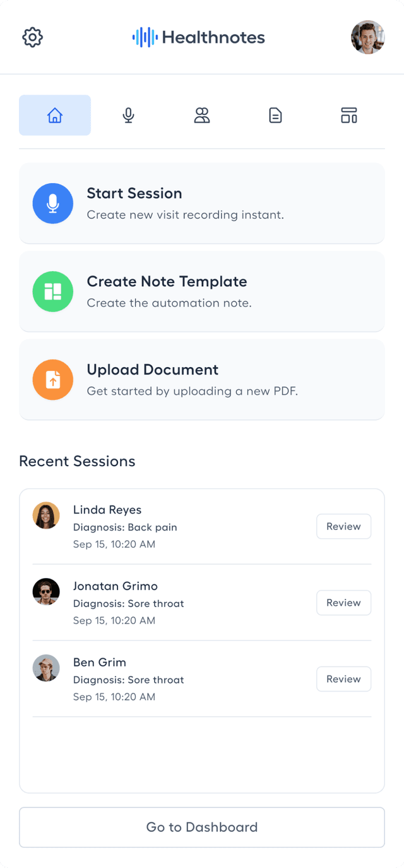This screenshot has width=404, height=868.
Task: Click the orange Upload Document icon
Action: (x=53, y=380)
